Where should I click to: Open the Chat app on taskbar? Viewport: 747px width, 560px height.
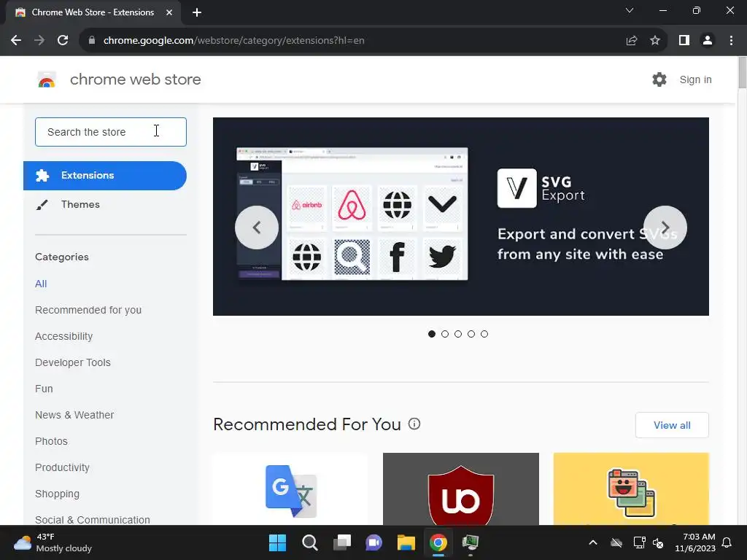pyautogui.click(x=374, y=542)
